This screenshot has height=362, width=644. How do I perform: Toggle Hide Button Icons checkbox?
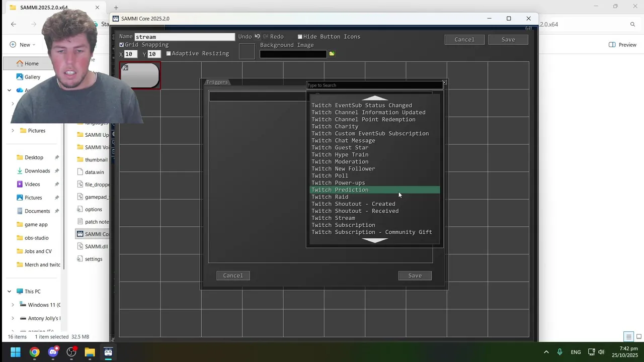pyautogui.click(x=300, y=37)
